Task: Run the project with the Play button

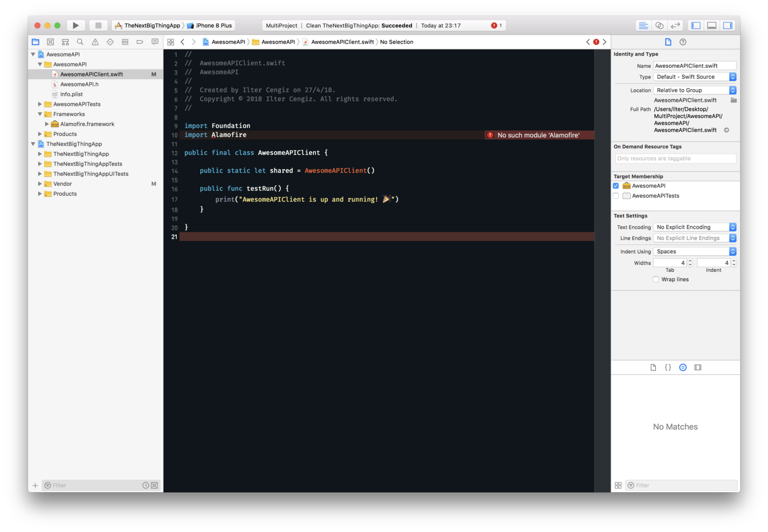Action: (75, 25)
